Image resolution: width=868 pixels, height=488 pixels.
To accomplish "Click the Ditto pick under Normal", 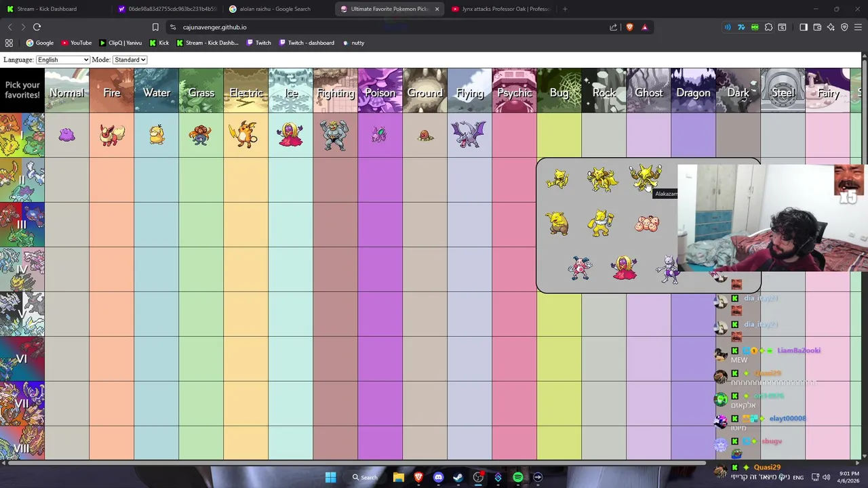I will pyautogui.click(x=66, y=135).
